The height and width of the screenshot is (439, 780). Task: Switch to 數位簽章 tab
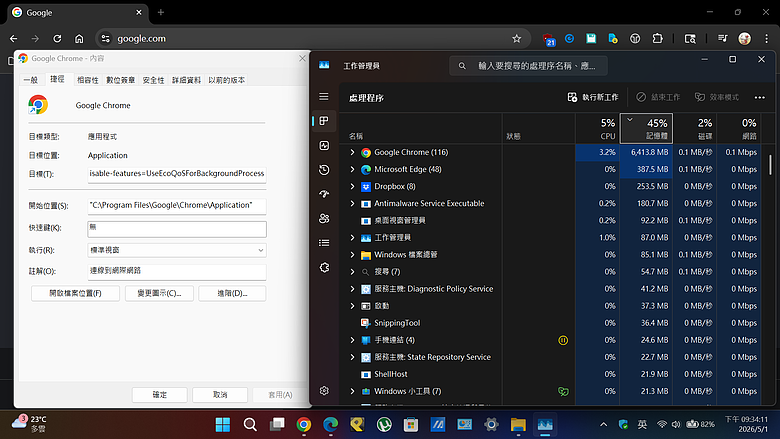click(120, 80)
